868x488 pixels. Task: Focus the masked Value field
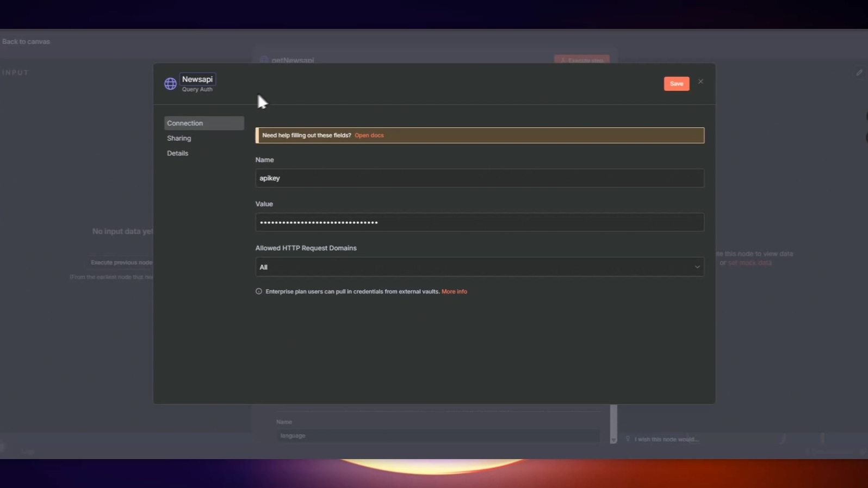[479, 222]
